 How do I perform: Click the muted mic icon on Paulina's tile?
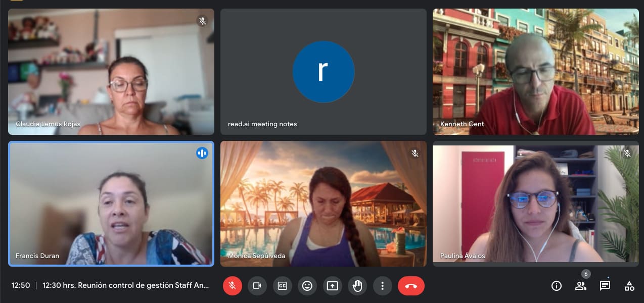(627, 153)
